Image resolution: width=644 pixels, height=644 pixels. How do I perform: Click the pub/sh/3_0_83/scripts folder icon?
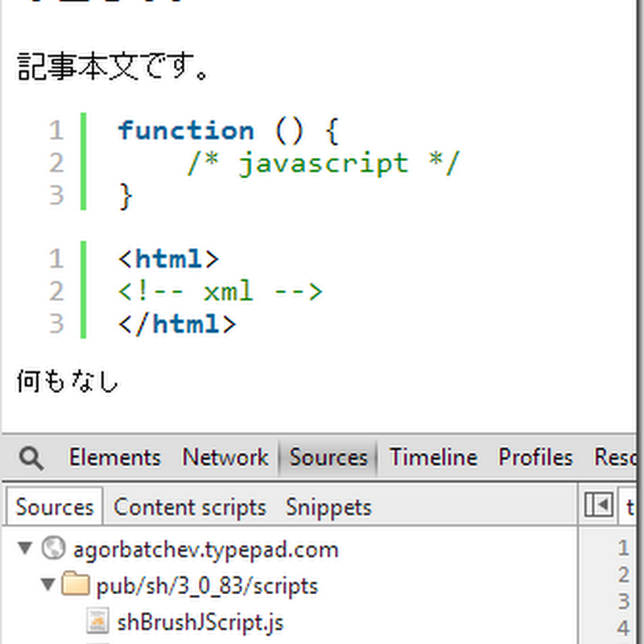pos(76,585)
